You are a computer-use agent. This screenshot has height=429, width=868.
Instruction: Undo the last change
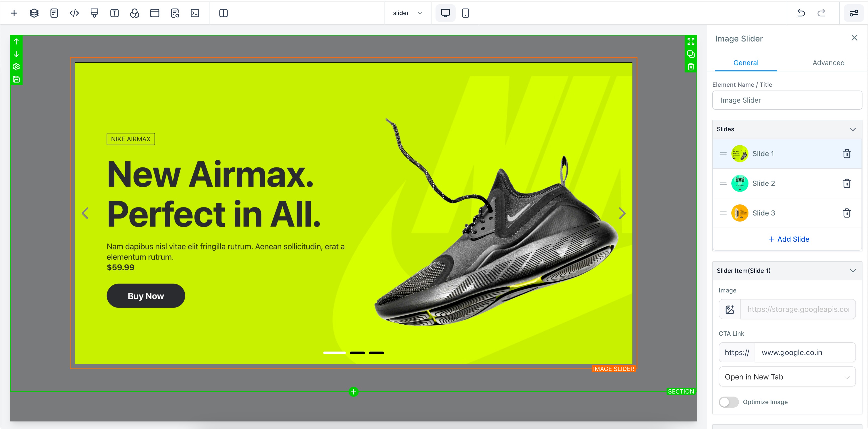(x=801, y=13)
